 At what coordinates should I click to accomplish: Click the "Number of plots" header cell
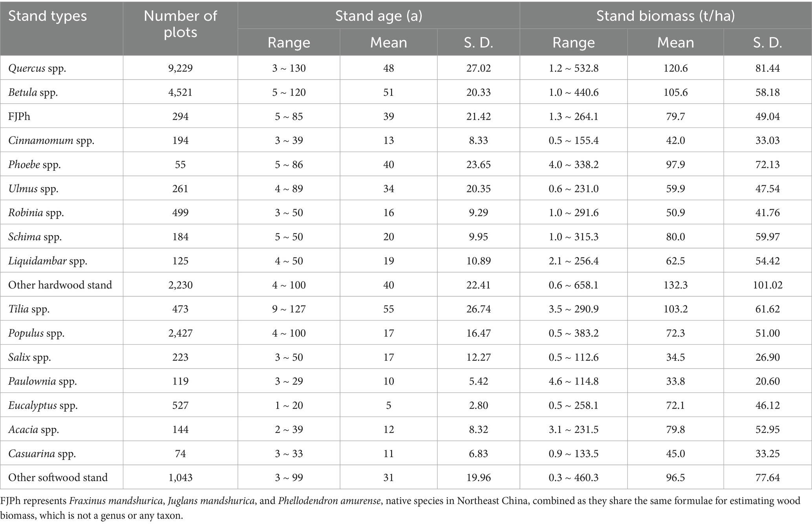pyautogui.click(x=180, y=24)
